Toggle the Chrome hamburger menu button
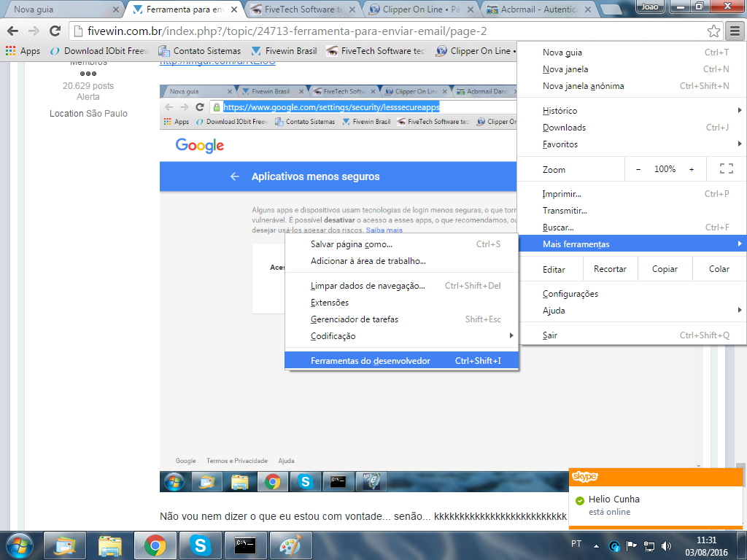The width and height of the screenshot is (747, 560). tap(735, 31)
